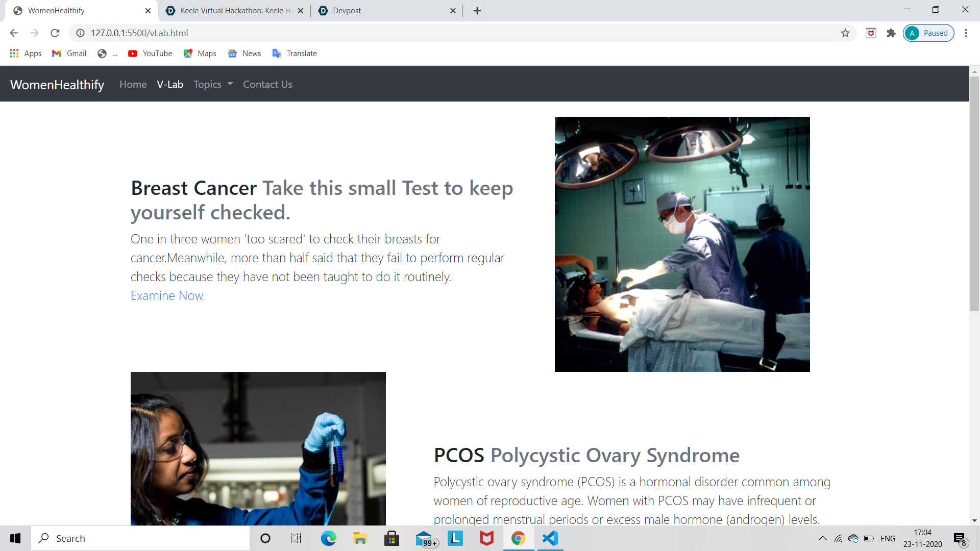Open the Extensions puzzle piece icon
The image size is (980, 551).
[891, 33]
